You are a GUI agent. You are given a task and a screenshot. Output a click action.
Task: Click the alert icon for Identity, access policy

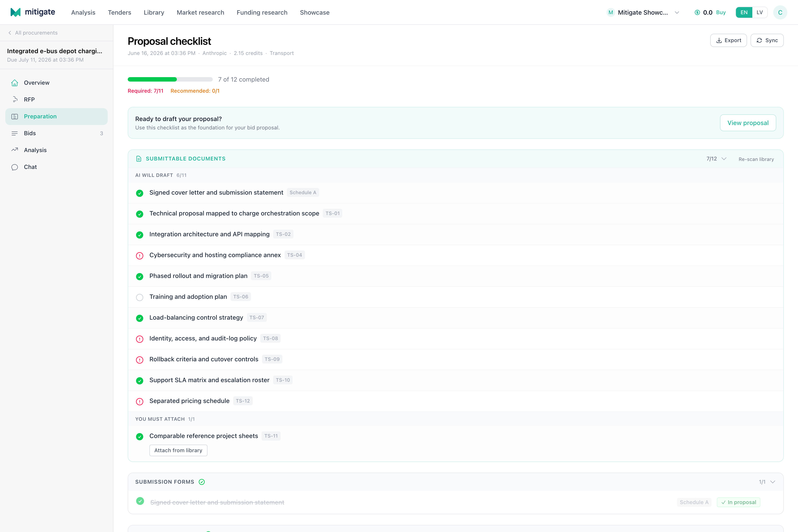139,339
